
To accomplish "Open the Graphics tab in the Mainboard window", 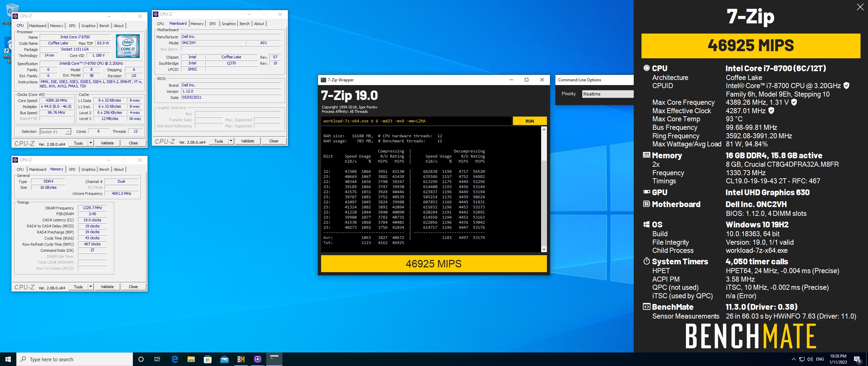I will (x=229, y=24).
